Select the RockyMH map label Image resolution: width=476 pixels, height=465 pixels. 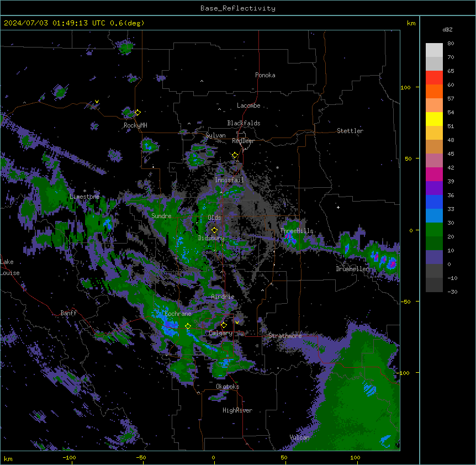click(135, 125)
